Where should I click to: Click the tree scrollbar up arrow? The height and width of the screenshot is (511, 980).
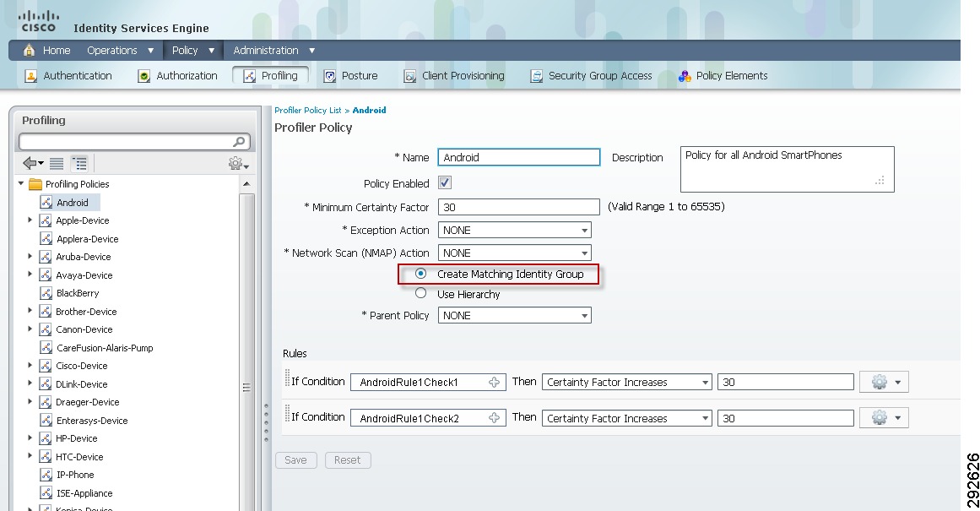tap(246, 184)
